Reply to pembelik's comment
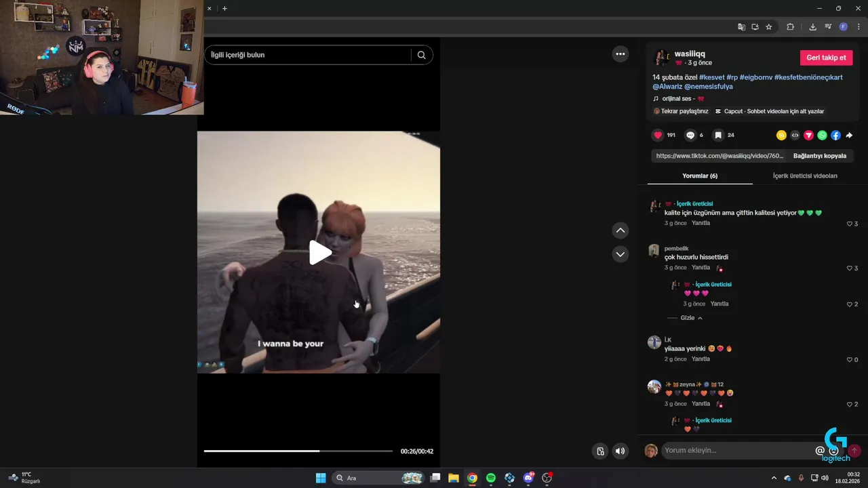 (x=701, y=268)
